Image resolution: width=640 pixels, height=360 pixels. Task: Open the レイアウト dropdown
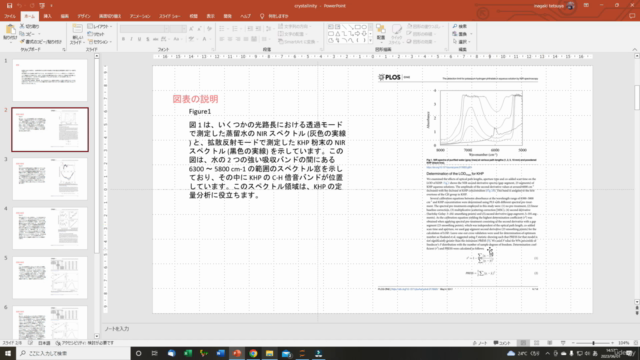(x=100, y=26)
